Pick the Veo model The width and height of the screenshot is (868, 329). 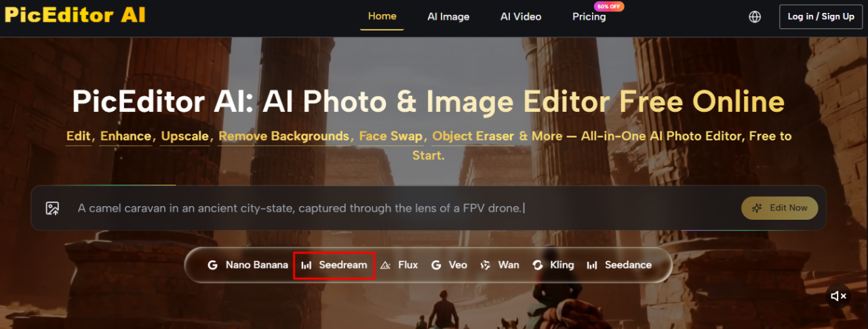(449, 265)
